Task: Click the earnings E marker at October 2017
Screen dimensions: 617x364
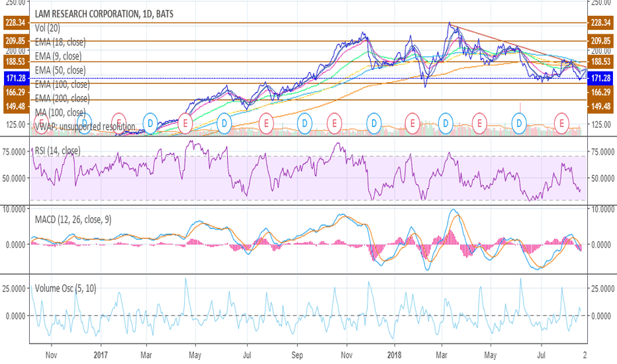Action: pyautogui.click(x=334, y=124)
